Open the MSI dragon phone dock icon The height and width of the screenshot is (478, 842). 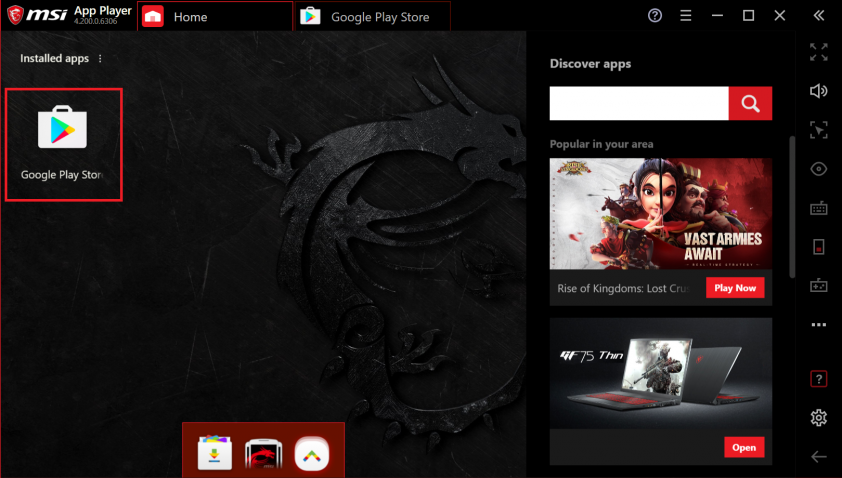(x=263, y=454)
